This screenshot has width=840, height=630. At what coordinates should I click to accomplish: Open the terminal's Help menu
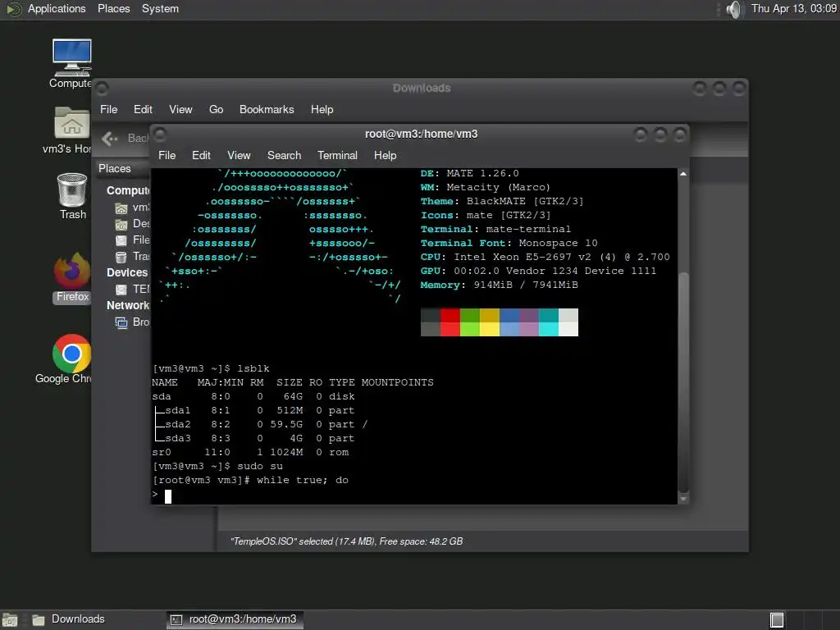pos(386,155)
